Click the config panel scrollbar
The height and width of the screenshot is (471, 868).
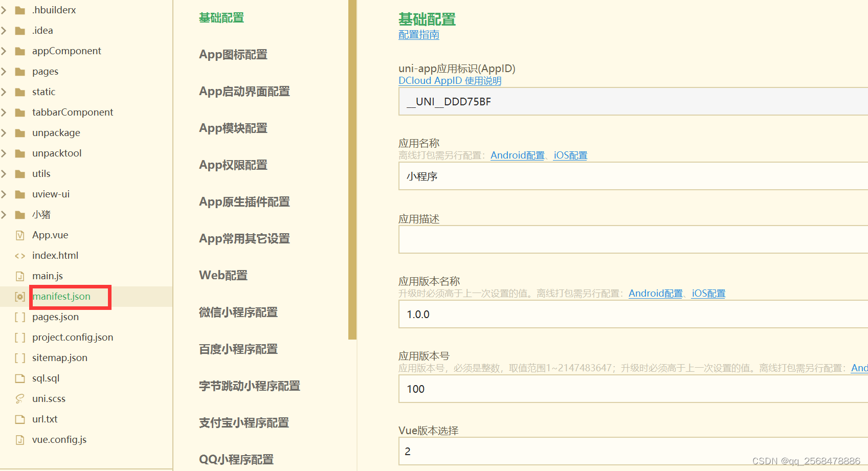[x=351, y=169]
